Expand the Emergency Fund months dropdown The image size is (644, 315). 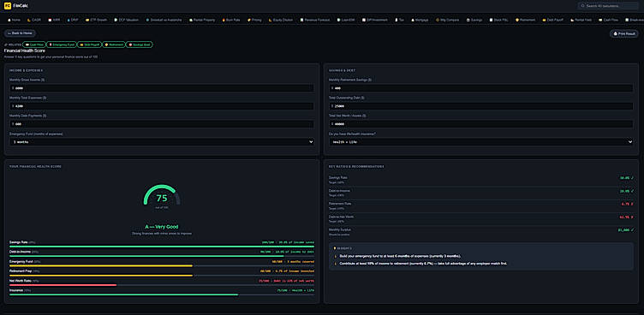[162, 142]
